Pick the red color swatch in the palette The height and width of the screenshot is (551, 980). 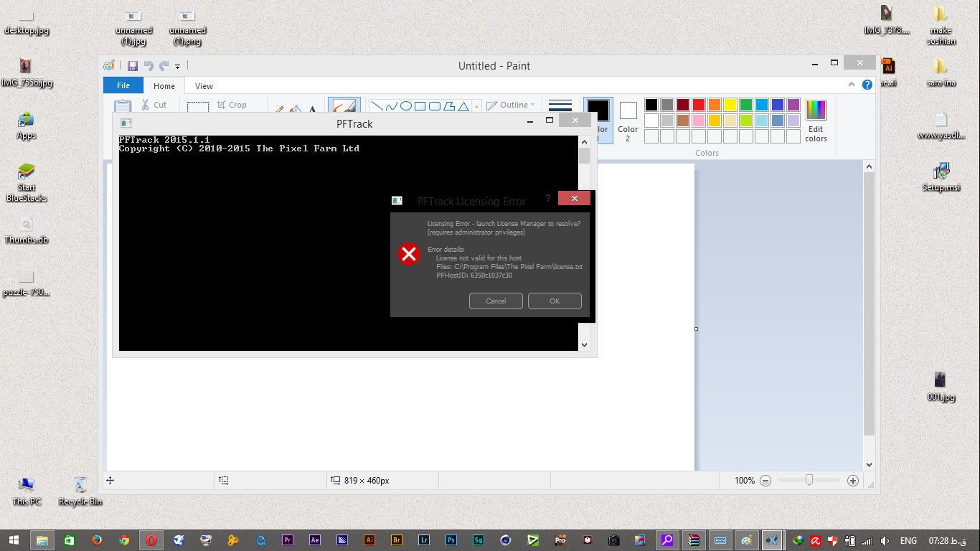click(x=698, y=105)
